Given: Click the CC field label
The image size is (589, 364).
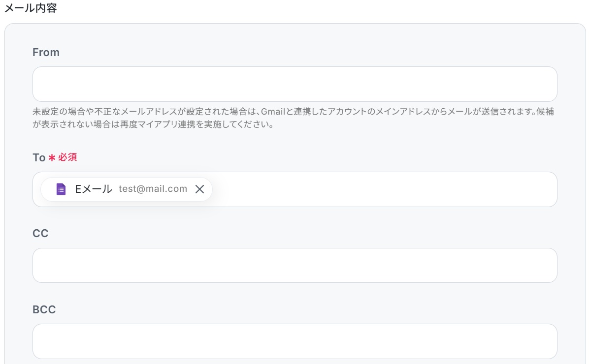Looking at the screenshot, I should (x=40, y=234).
